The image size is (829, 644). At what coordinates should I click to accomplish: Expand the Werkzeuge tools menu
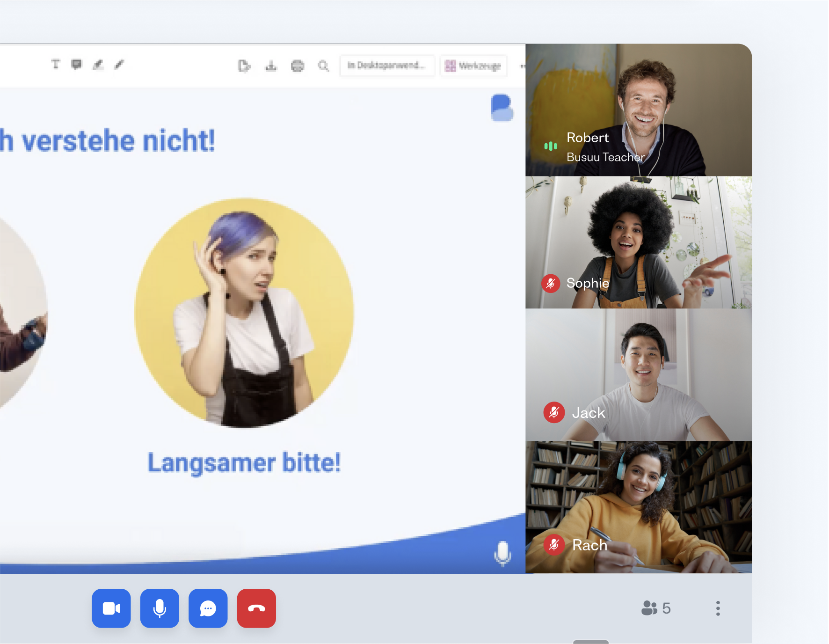473,66
